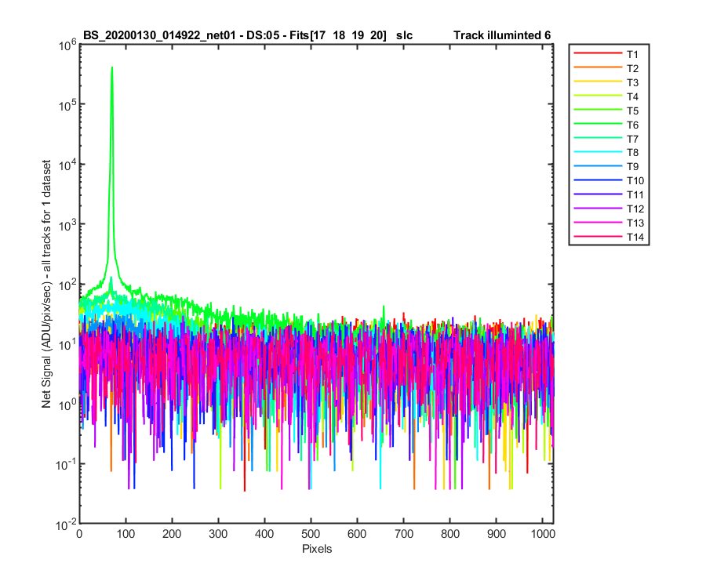Select the T12 legend entry
The width and height of the screenshot is (706, 588).
[x=609, y=209]
